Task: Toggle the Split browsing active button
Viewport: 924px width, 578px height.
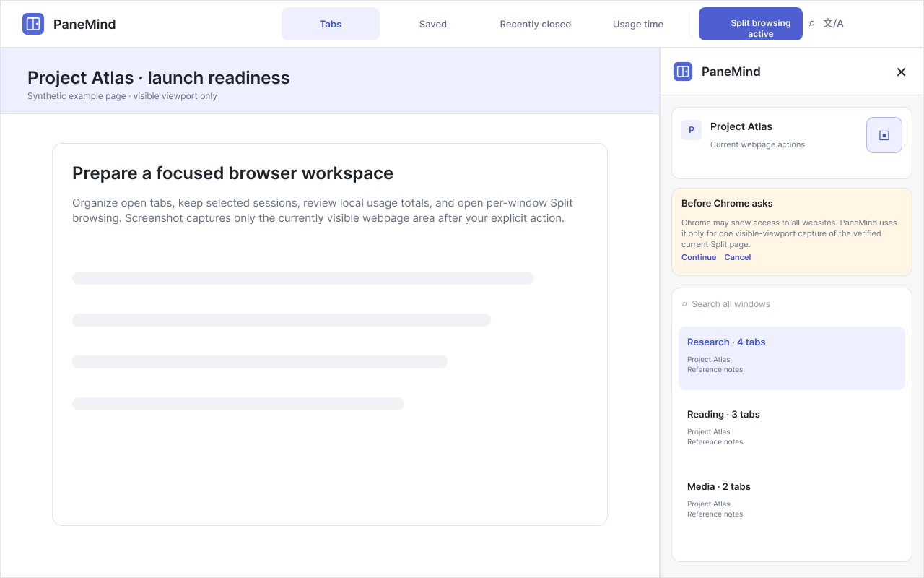Action: (x=751, y=24)
